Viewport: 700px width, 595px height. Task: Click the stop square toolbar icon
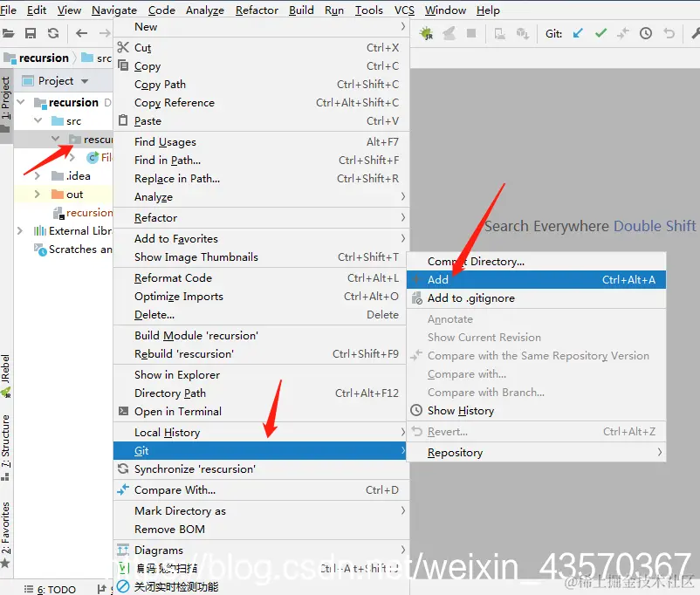click(471, 33)
